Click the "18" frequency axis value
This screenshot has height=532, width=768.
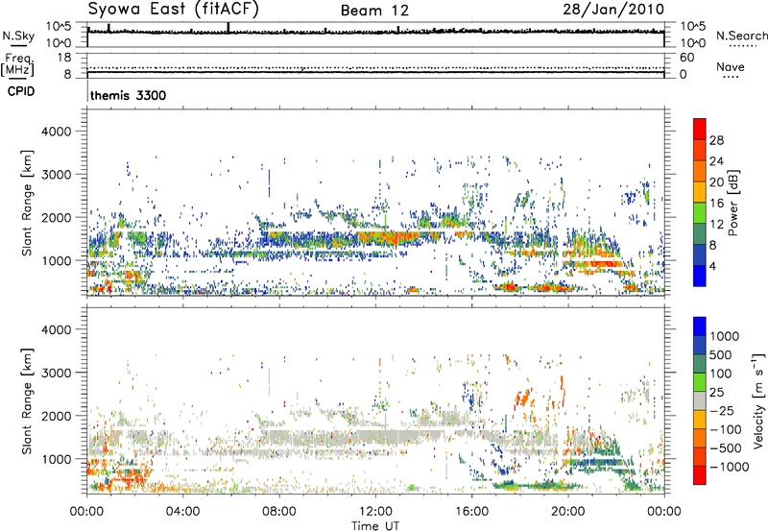tap(64, 58)
